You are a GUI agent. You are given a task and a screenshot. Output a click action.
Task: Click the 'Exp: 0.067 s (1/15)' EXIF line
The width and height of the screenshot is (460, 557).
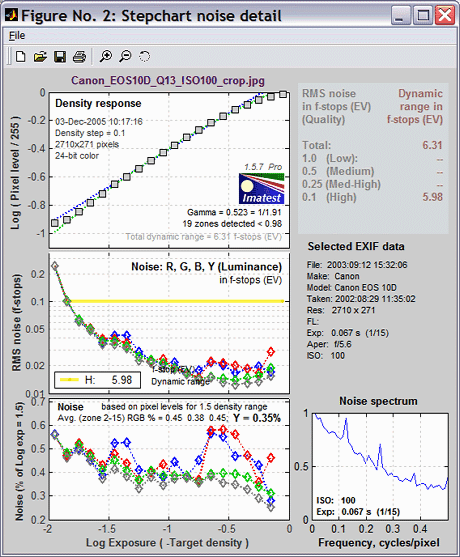(x=348, y=333)
